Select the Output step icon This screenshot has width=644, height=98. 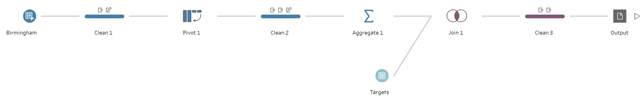(619, 16)
